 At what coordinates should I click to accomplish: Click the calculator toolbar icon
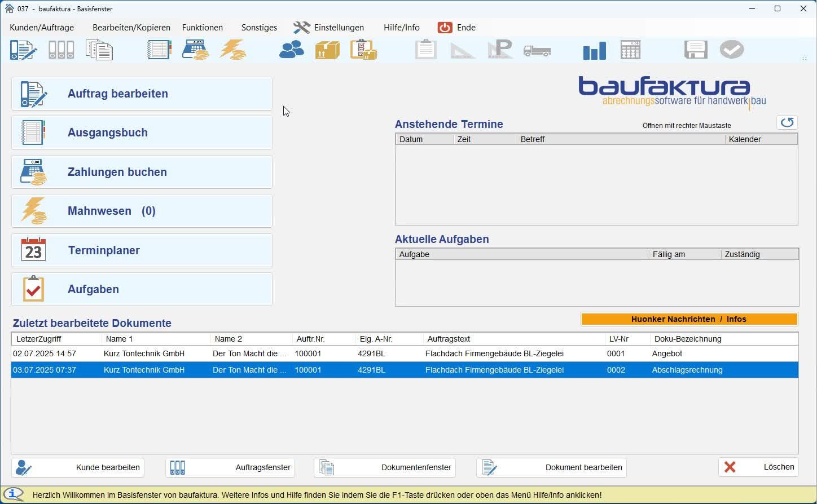coord(630,50)
